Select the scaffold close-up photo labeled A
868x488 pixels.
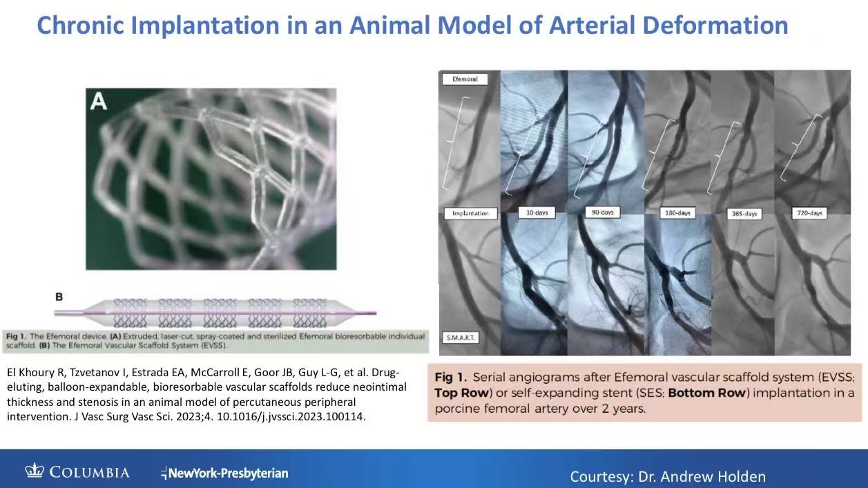tap(211, 179)
